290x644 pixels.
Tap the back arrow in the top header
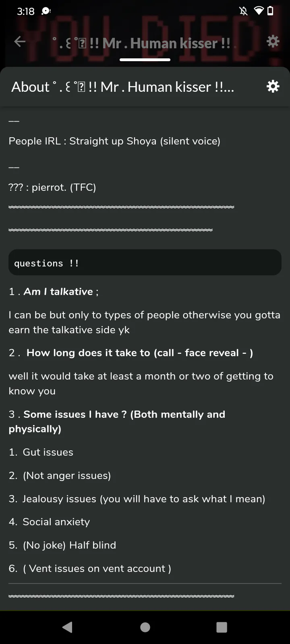(20, 41)
